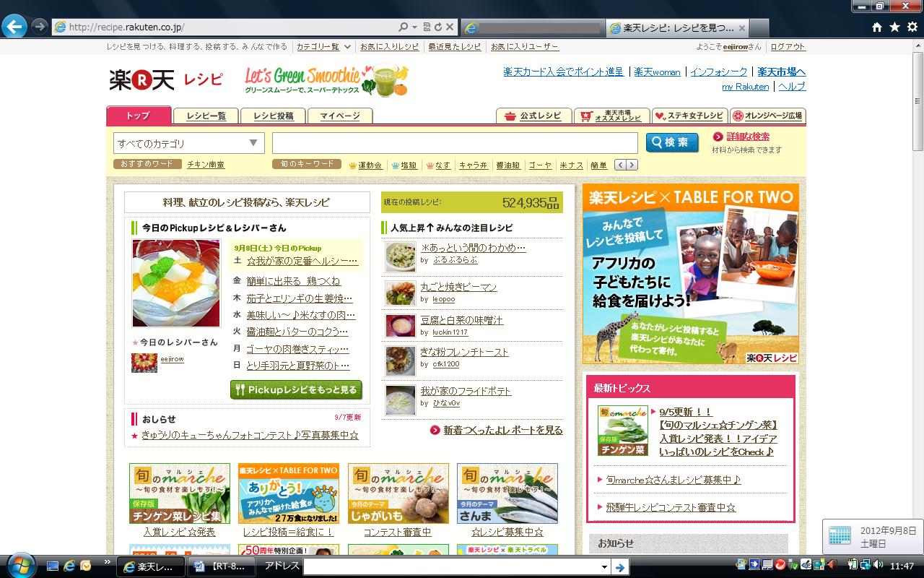This screenshot has height=578, width=924.
Task: Open the browser home icon
Action: (x=877, y=27)
